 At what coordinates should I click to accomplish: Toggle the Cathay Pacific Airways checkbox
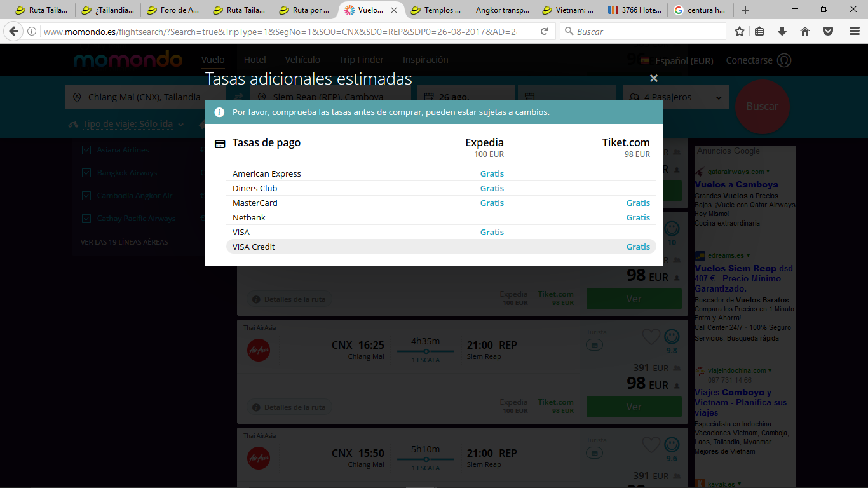86,219
